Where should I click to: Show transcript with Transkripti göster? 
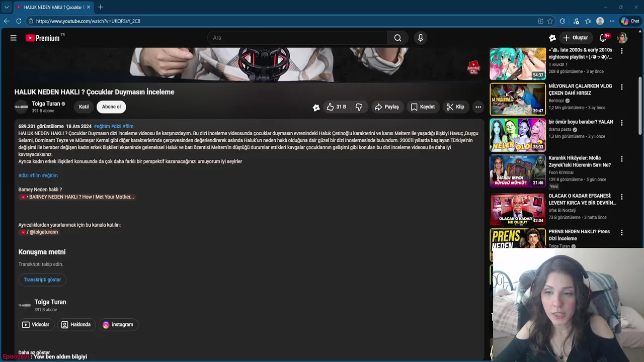click(x=42, y=280)
